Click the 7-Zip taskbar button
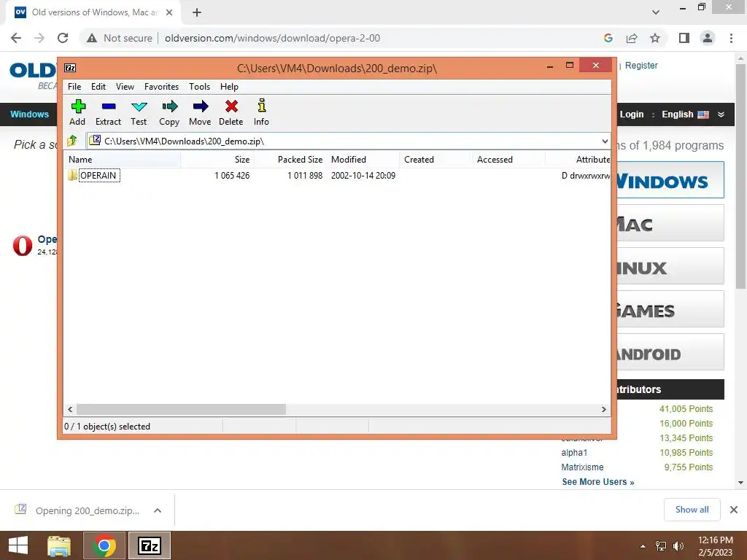The width and height of the screenshot is (747, 560). (150, 545)
